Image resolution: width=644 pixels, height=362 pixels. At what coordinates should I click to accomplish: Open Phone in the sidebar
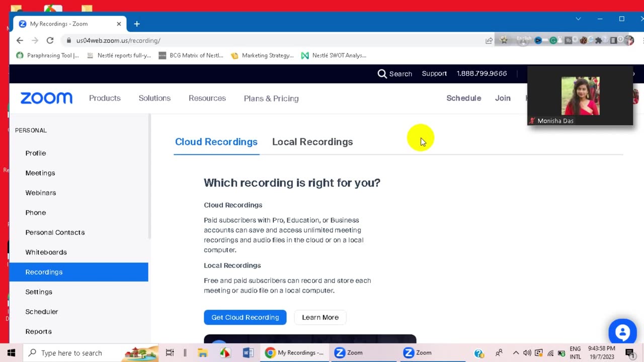36,213
